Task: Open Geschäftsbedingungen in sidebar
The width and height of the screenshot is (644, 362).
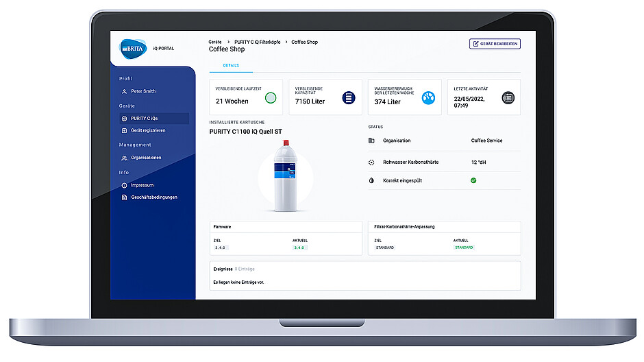Action: pyautogui.click(x=153, y=197)
